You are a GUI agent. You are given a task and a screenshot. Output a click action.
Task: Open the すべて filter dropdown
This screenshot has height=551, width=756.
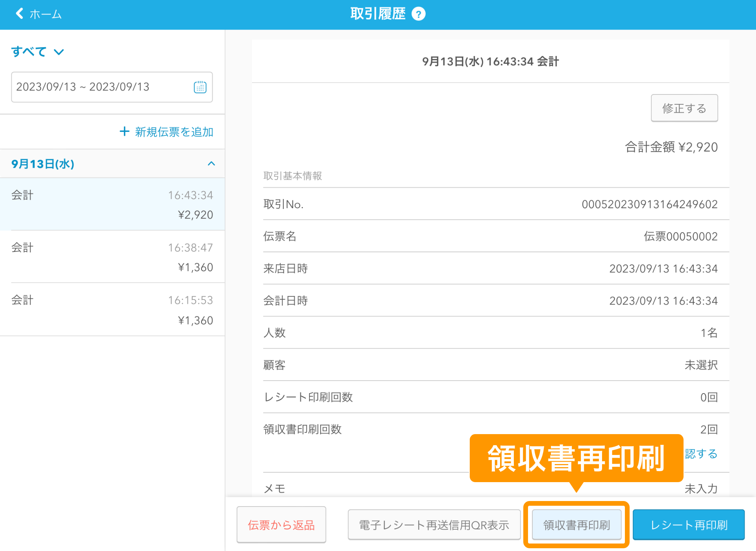pos(37,52)
